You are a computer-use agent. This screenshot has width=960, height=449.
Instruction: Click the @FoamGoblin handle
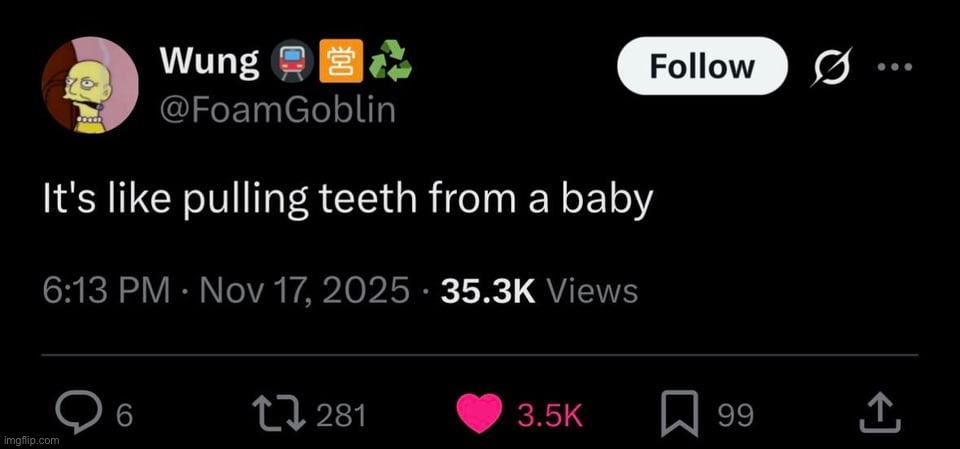coord(277,109)
